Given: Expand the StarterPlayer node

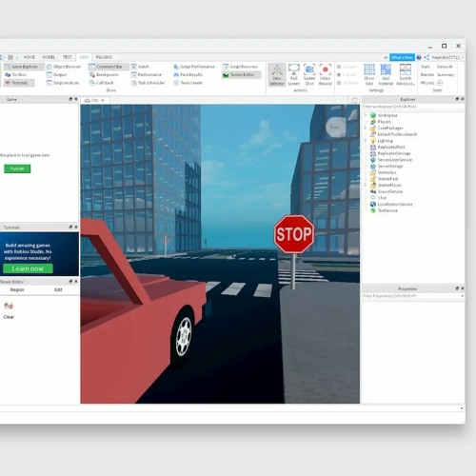Looking at the screenshot, I should pos(365,185).
